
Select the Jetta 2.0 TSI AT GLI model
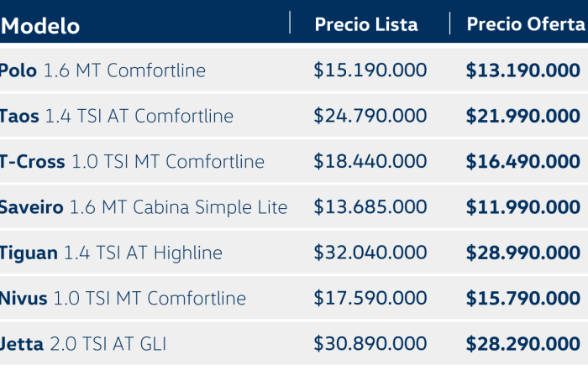pyautogui.click(x=83, y=344)
